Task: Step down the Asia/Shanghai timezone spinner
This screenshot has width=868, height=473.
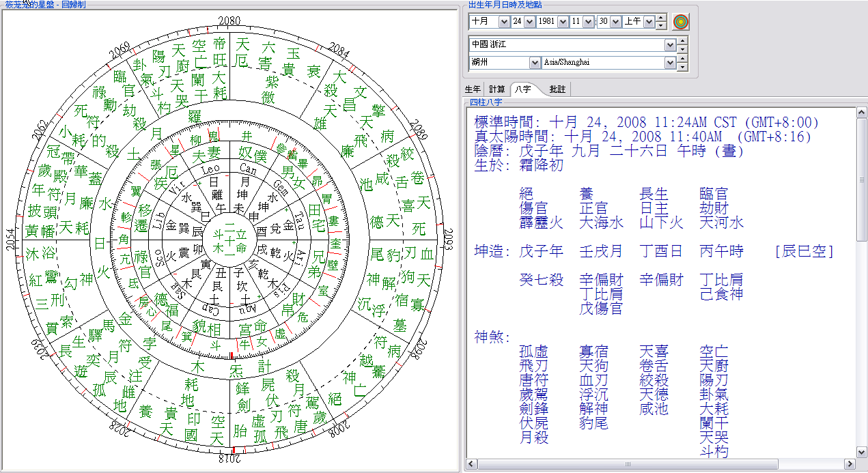Action: point(682,66)
